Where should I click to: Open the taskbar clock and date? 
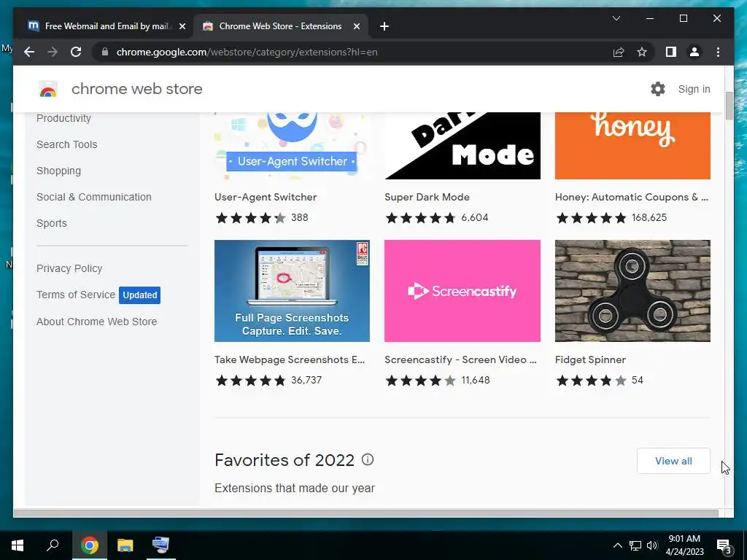(684, 545)
